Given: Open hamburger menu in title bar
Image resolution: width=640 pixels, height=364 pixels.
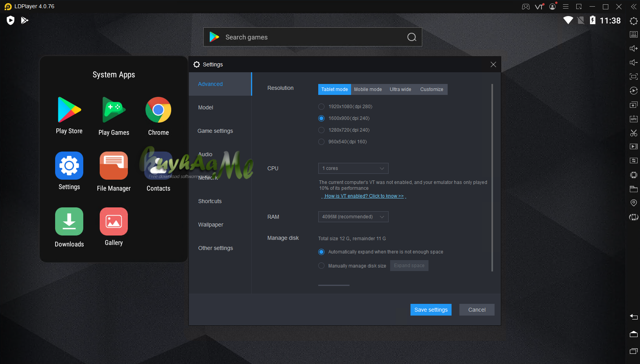Looking at the screenshot, I should (566, 7).
